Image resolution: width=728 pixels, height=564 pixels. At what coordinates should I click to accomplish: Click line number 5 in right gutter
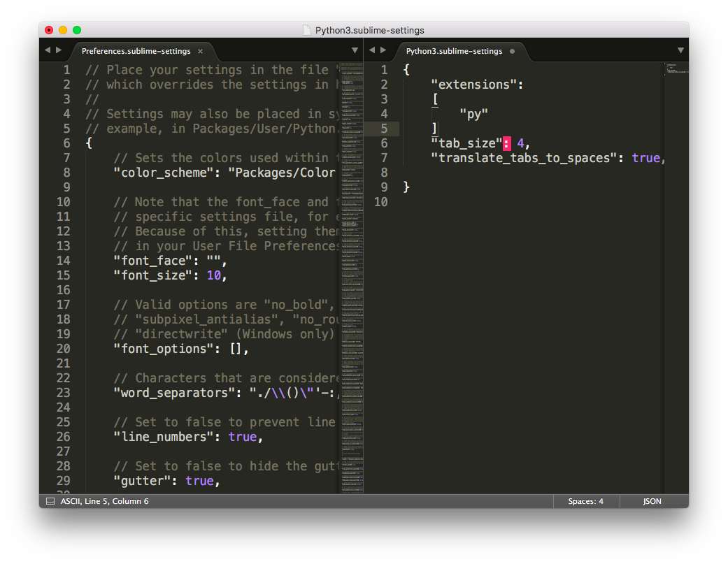pos(384,129)
